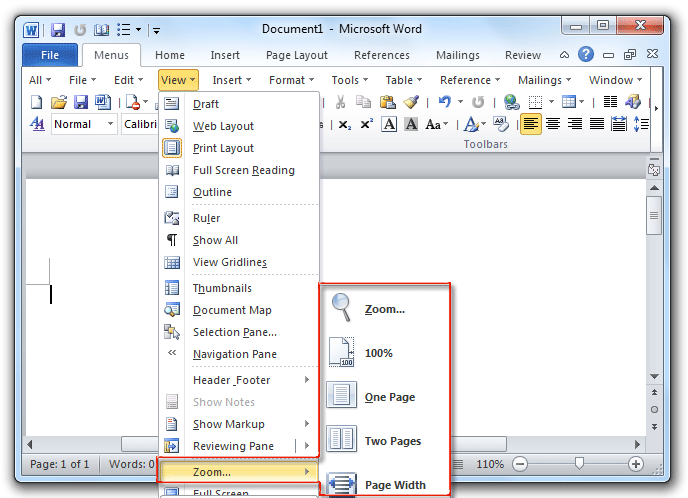Viewport: 688px width, 498px height.
Task: Click Page: 1 of 1 status indicator
Action: pos(59,464)
